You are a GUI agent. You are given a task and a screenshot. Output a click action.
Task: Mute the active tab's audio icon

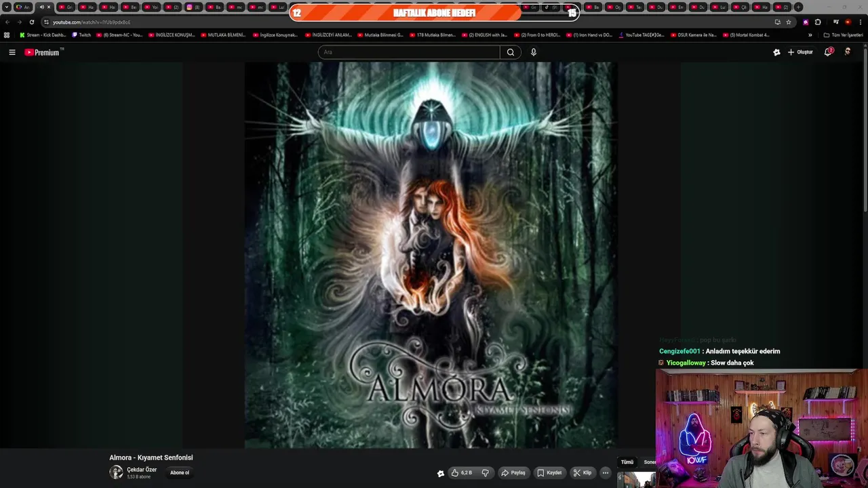[42, 7]
